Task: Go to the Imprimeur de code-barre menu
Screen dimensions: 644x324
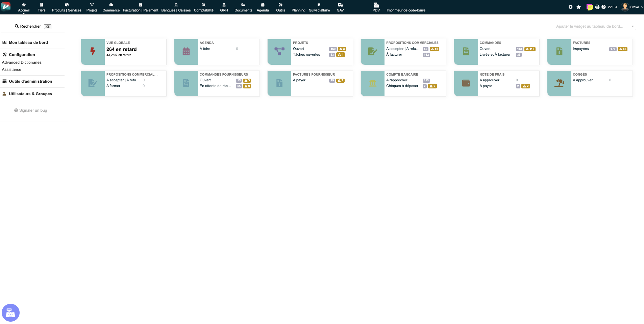Action: pyautogui.click(x=406, y=10)
